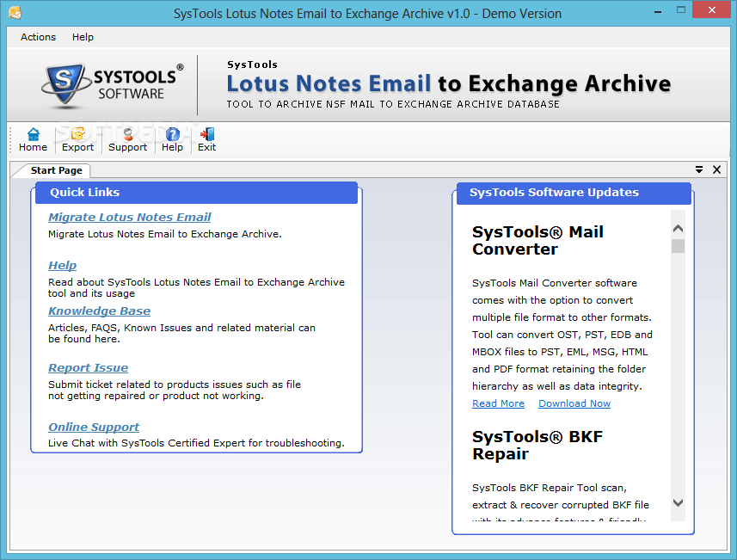Screen dimensions: 737x560
Task: Click the SysTools Software Updates header
Action: (x=574, y=193)
